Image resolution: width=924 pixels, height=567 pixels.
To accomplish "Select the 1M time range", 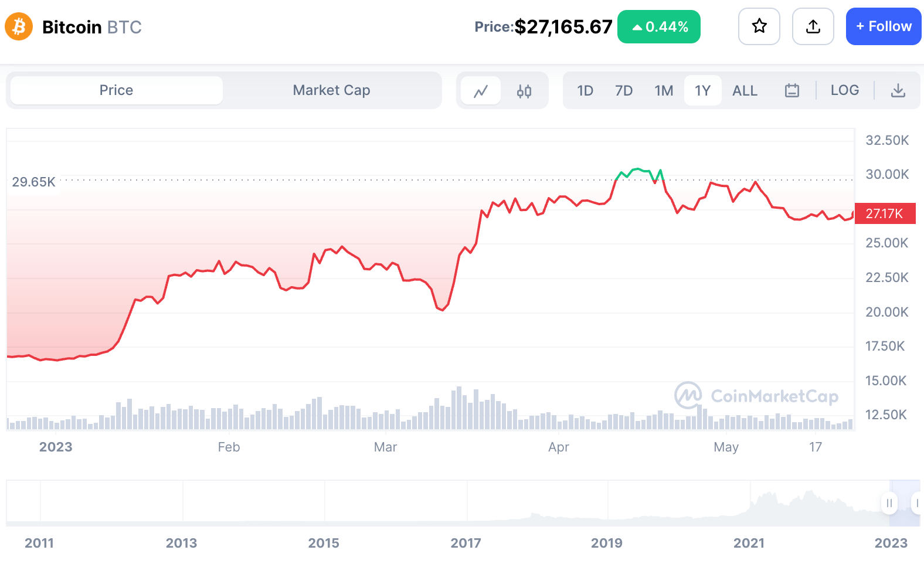I will [664, 91].
